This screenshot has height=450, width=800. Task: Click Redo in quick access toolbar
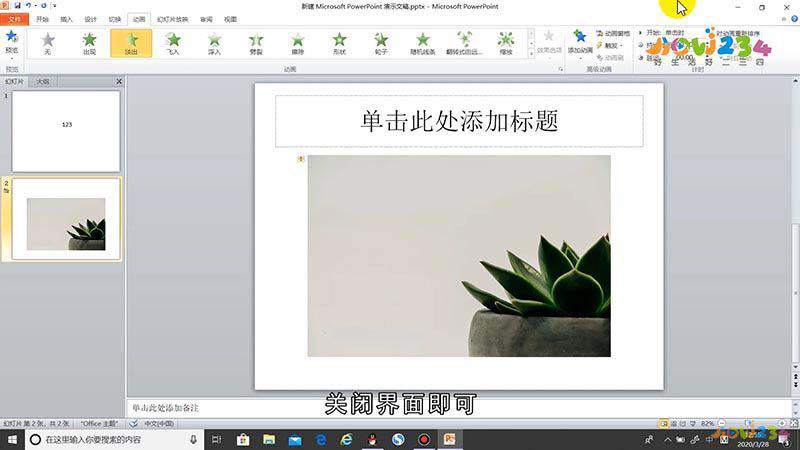tap(43, 6)
